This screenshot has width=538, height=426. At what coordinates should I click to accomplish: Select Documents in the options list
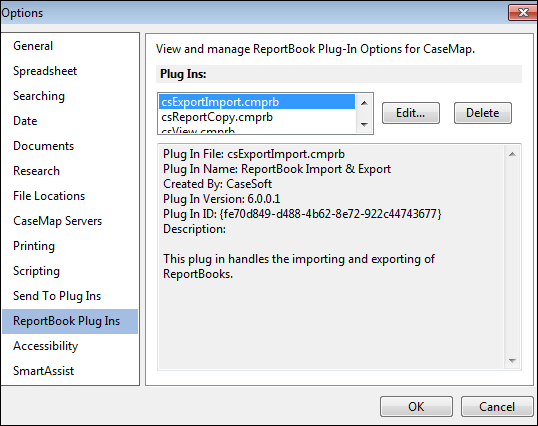pos(44,146)
